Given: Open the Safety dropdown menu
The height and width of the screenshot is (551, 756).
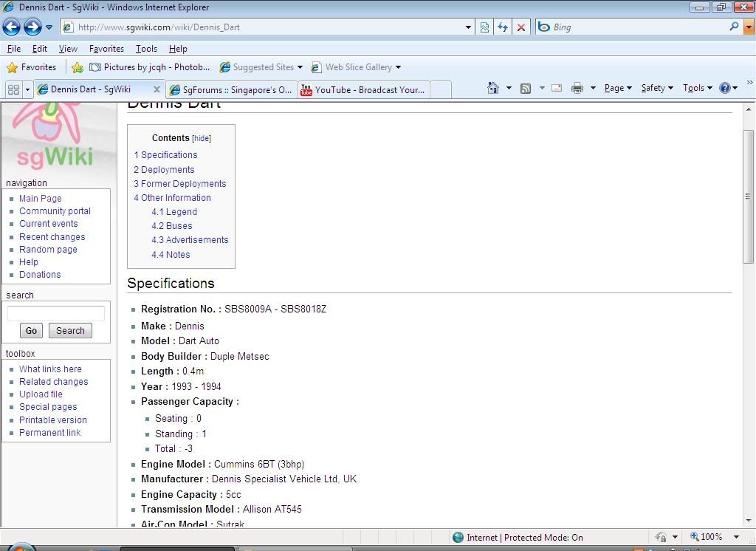Looking at the screenshot, I should (656, 88).
